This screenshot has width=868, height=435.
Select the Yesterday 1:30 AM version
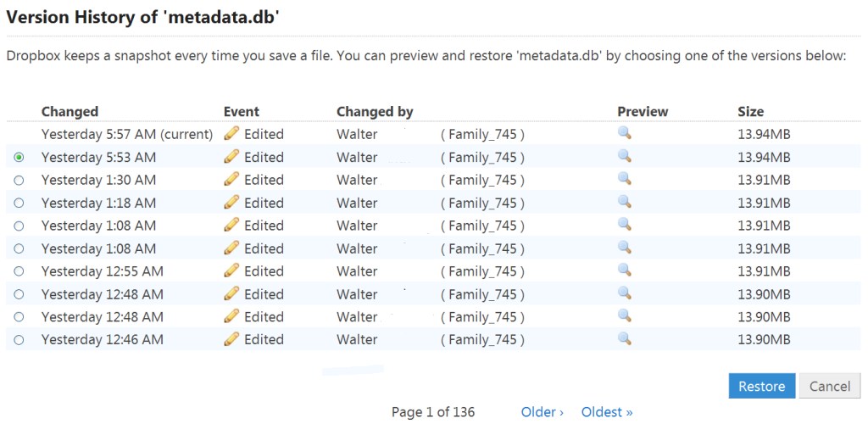(19, 180)
